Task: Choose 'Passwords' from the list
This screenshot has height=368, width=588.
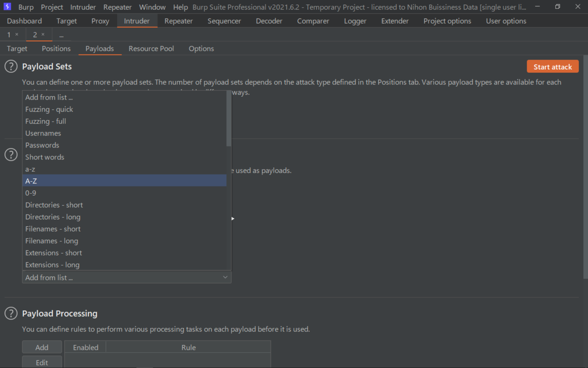Action: click(x=124, y=145)
